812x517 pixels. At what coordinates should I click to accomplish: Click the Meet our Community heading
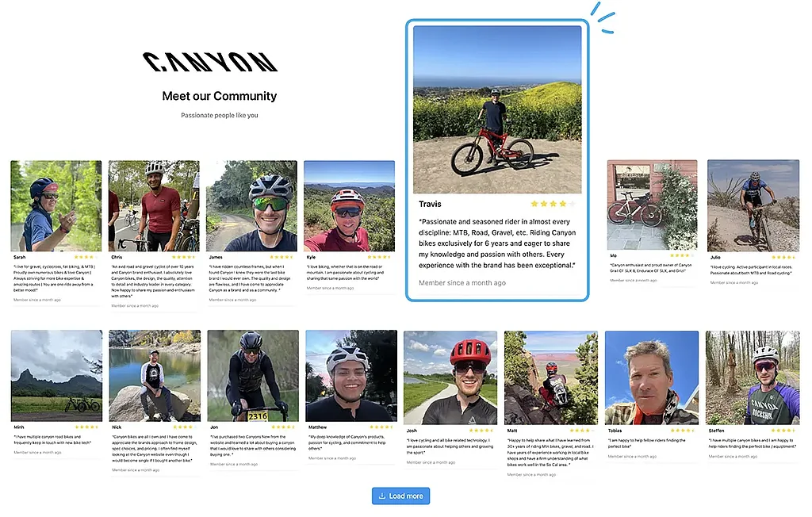219,96
